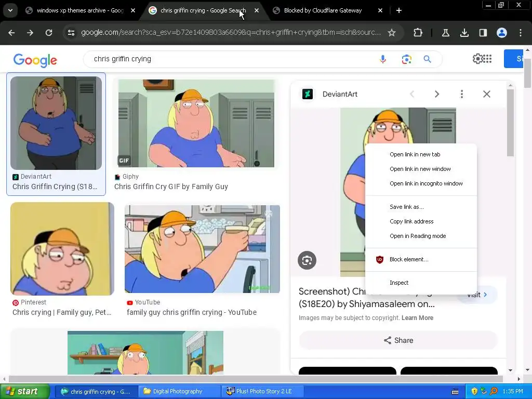The image size is (532, 399).
Task: Open family guy chris griffin crying - YouTube link
Action: [x=192, y=312]
